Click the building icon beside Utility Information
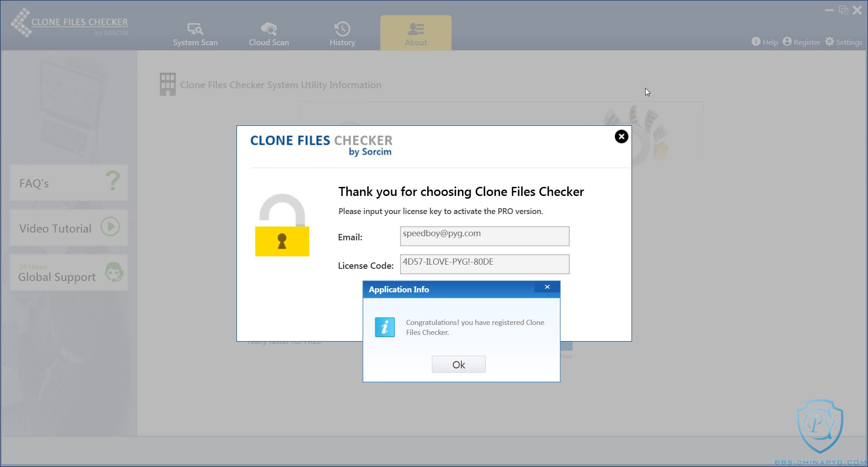The image size is (868, 467). point(168,84)
